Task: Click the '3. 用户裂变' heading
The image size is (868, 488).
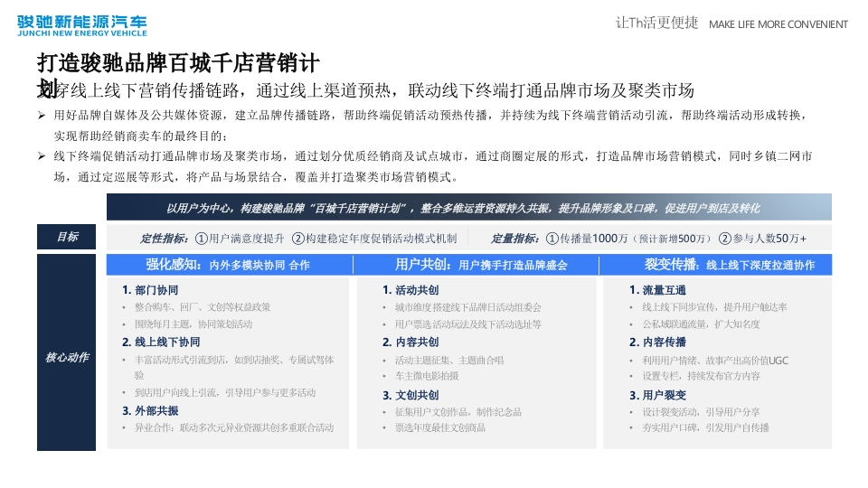Action: click(x=658, y=395)
